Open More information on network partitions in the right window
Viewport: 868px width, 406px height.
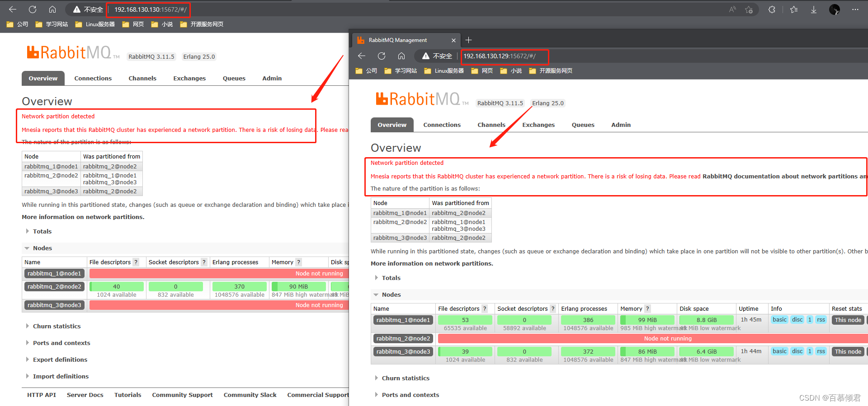(432, 264)
